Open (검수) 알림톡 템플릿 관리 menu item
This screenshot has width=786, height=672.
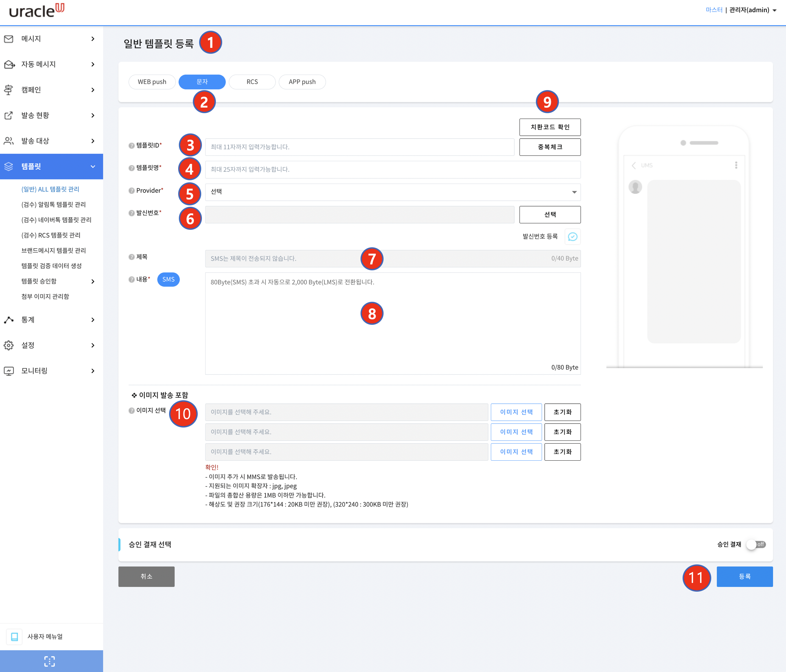53,204
